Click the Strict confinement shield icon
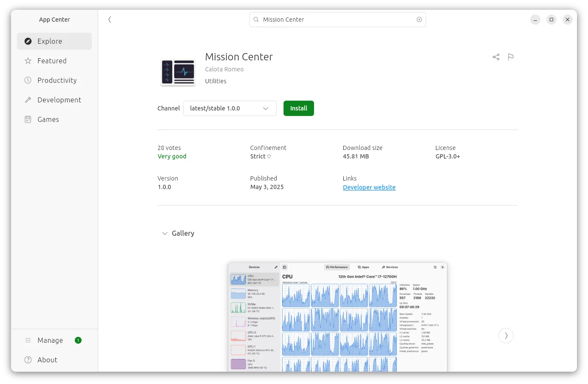Screen dimensions: 588x384 click(x=269, y=156)
